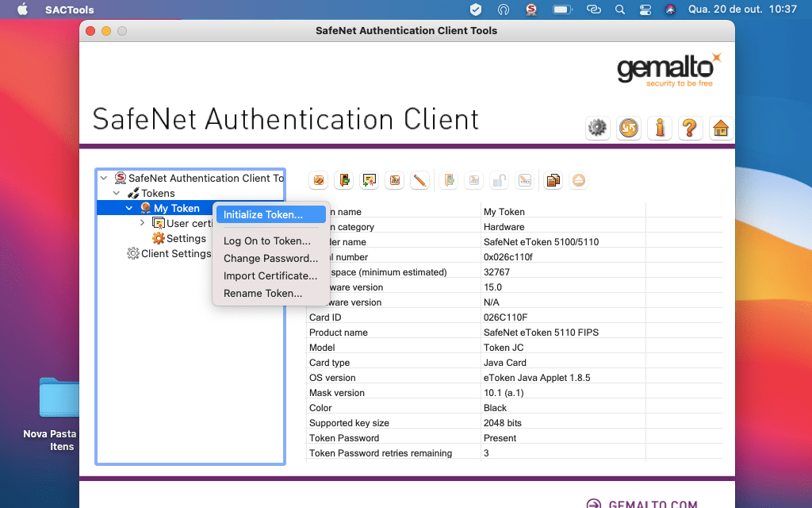Click the serial number value 0x026c110f

pyautogui.click(x=508, y=257)
